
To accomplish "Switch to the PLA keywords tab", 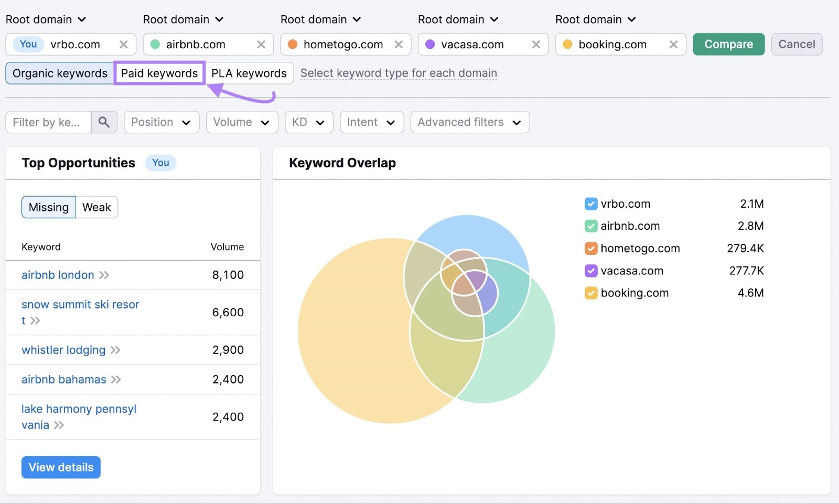I will pos(249,73).
